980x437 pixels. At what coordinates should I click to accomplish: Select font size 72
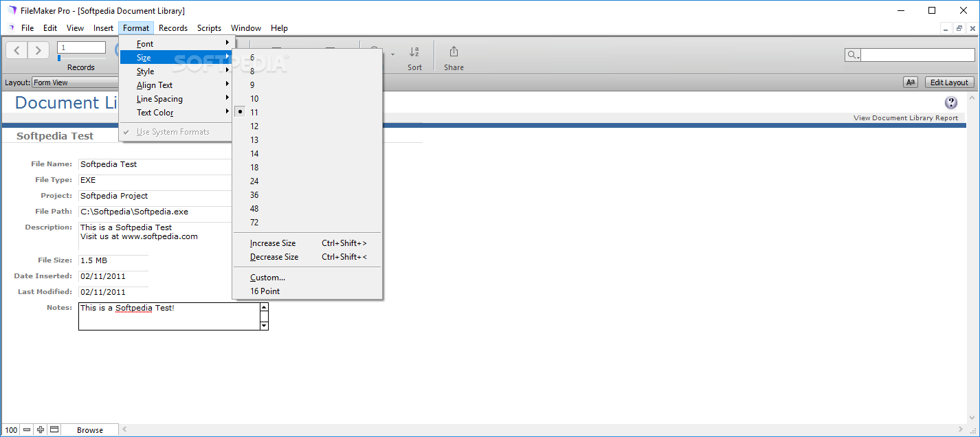(x=307, y=223)
